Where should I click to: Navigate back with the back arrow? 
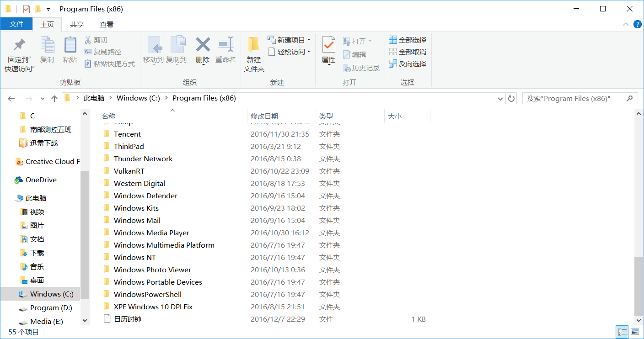11,98
